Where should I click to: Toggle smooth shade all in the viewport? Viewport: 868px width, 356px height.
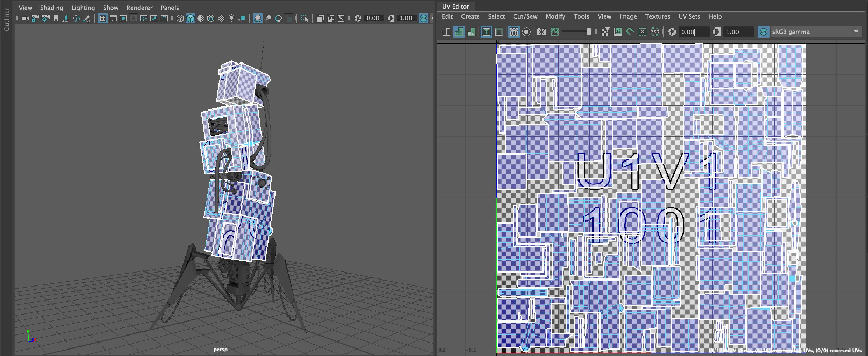coord(190,18)
